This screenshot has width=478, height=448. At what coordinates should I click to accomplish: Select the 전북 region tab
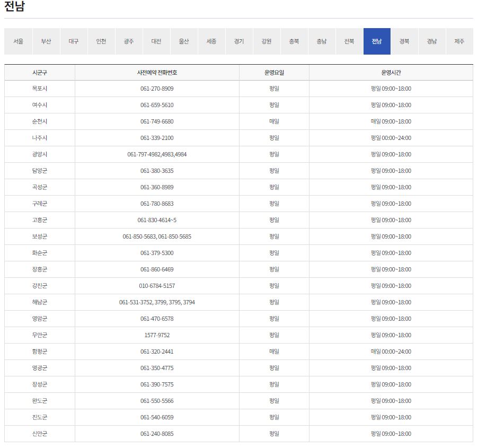coord(349,41)
